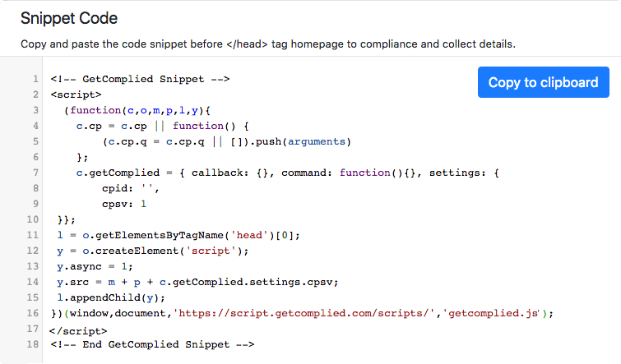Click the c.cp assignment on line 4
Viewport: 621px width, 364px height.
pyautogui.click(x=162, y=127)
